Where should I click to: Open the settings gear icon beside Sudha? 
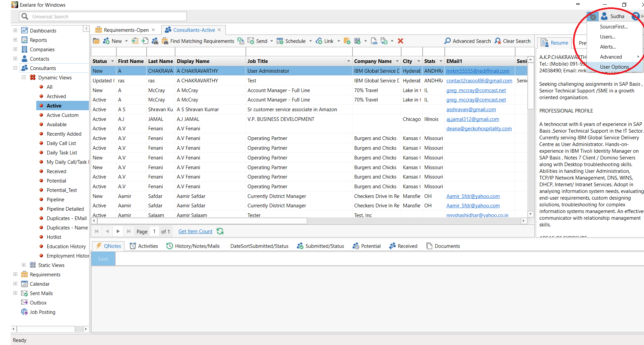[593, 16]
